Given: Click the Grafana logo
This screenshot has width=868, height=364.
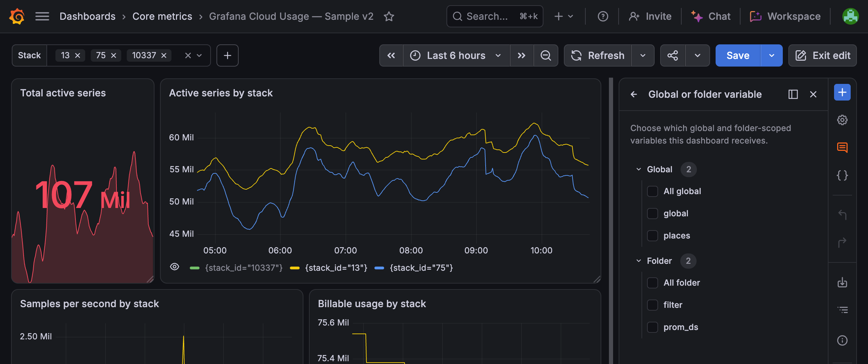Looking at the screenshot, I should pyautogui.click(x=17, y=16).
